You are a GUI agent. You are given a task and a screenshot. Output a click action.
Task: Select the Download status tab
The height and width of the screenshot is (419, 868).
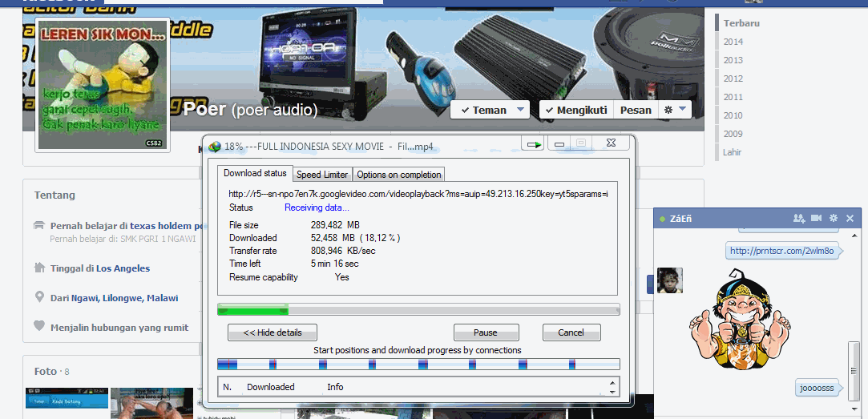255,173
